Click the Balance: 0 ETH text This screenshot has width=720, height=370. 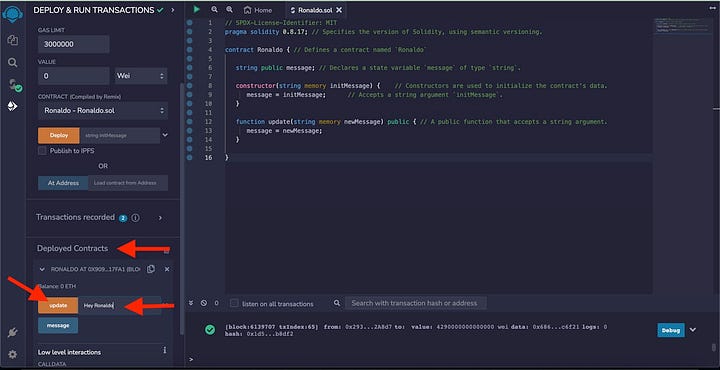point(57,286)
